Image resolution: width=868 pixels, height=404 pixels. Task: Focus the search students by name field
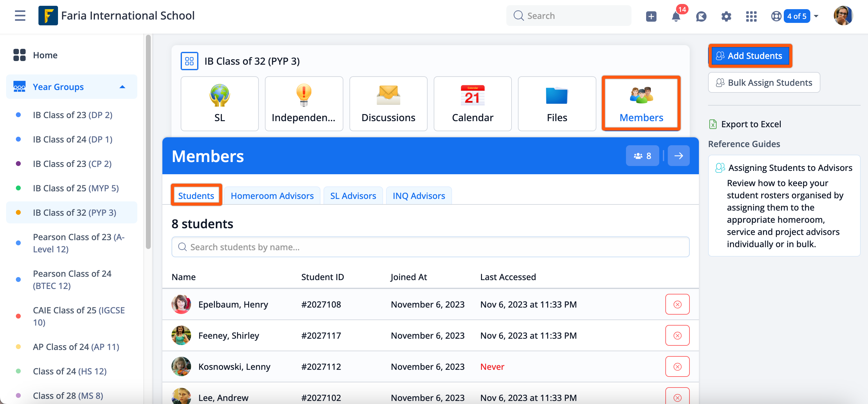[430, 247]
